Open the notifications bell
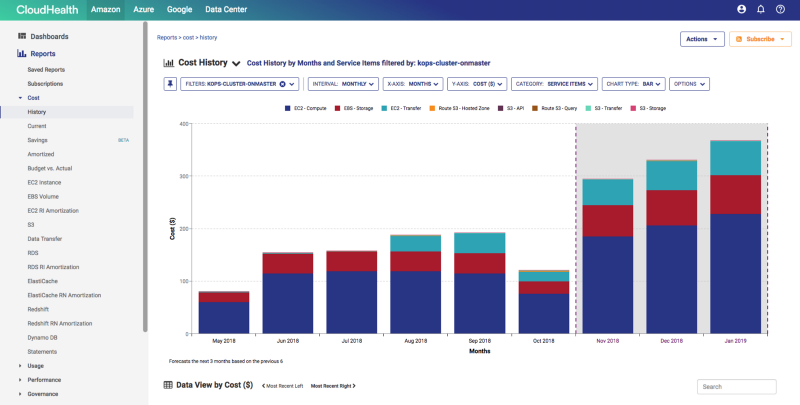The height and width of the screenshot is (405, 800). (761, 9)
